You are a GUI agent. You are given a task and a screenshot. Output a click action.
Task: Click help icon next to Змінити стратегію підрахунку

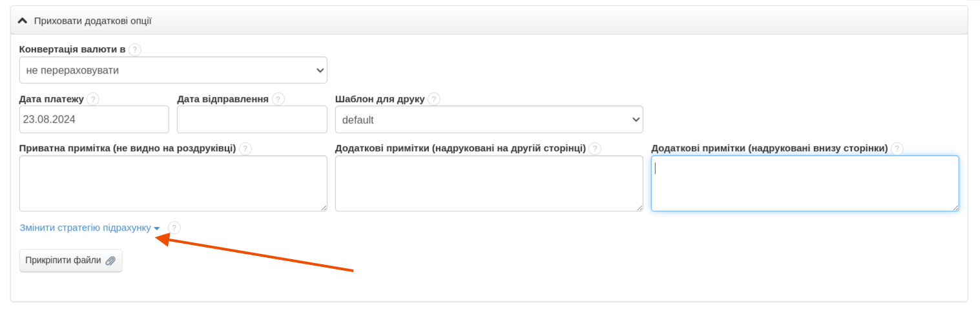[x=174, y=228]
